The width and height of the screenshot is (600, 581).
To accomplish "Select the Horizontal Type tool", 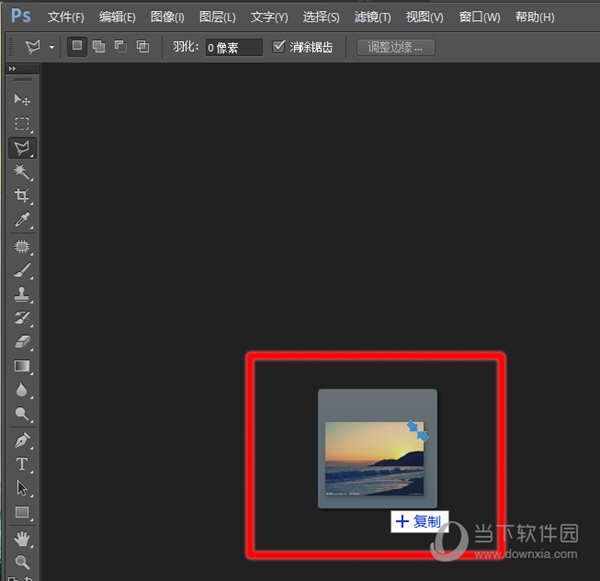I will coord(22,464).
